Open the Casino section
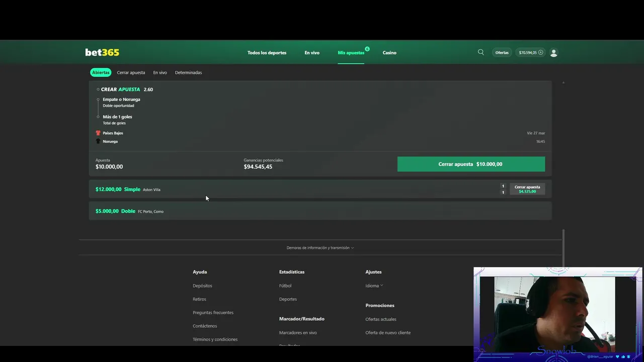 (389, 53)
